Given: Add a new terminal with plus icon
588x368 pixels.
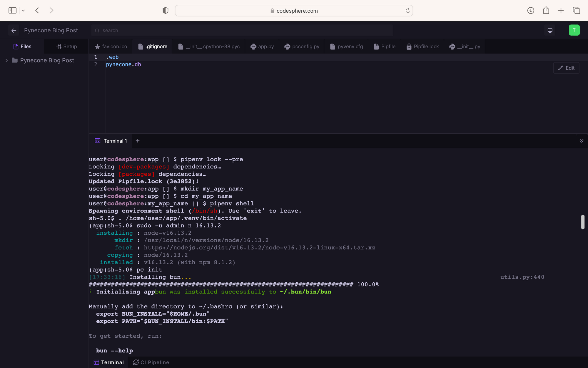Looking at the screenshot, I should [x=138, y=141].
